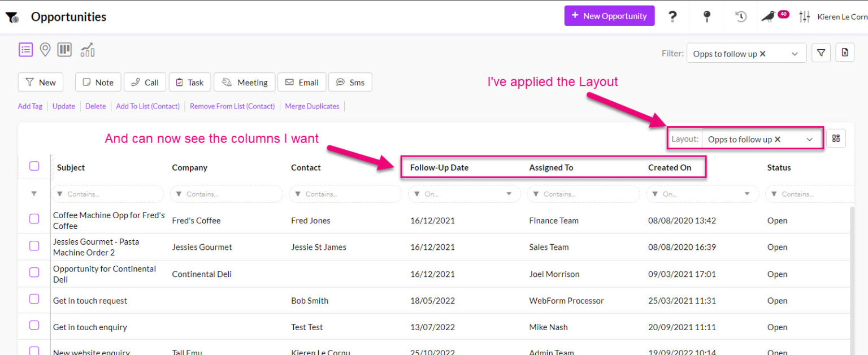Click the New Opportunity button
The width and height of the screenshot is (868, 355).
click(609, 15)
